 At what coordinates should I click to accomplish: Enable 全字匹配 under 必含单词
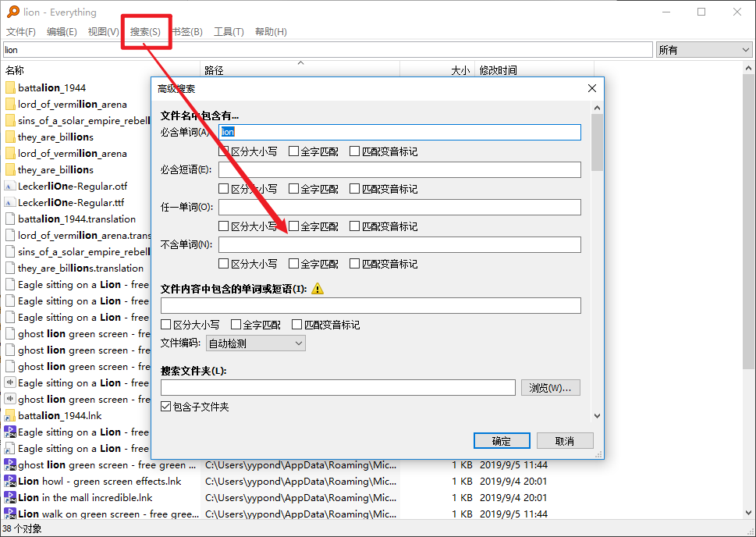pos(293,151)
